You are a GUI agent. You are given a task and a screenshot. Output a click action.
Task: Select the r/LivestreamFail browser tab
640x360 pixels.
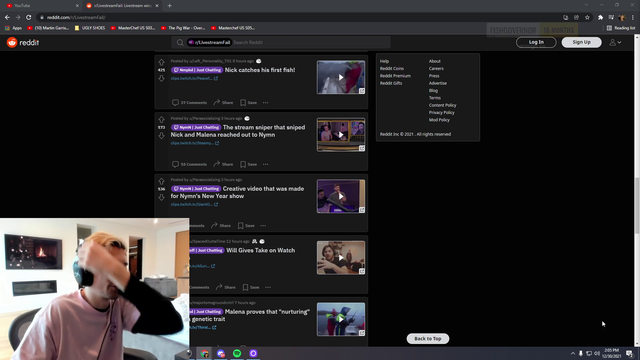click(121, 6)
